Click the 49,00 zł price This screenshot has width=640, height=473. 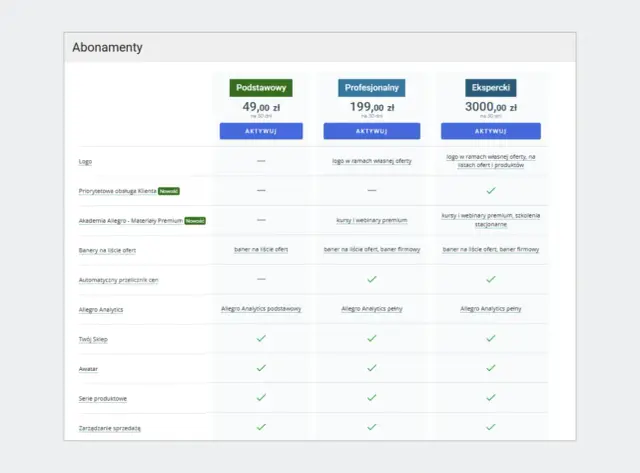coord(261,107)
